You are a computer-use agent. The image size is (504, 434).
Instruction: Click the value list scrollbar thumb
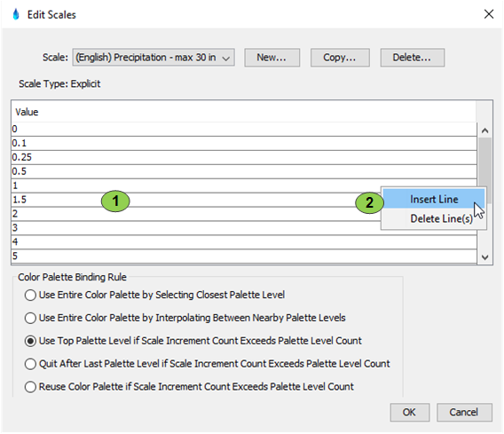point(485,170)
